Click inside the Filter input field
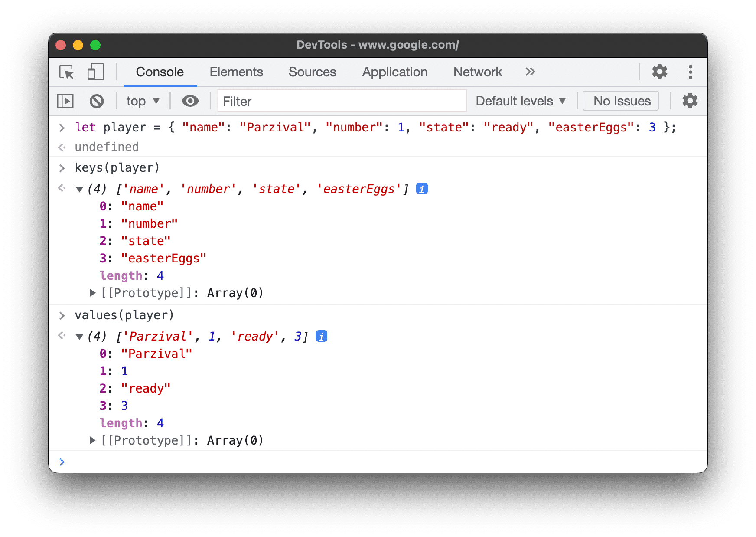Screen dimensions: 756x537 point(342,101)
